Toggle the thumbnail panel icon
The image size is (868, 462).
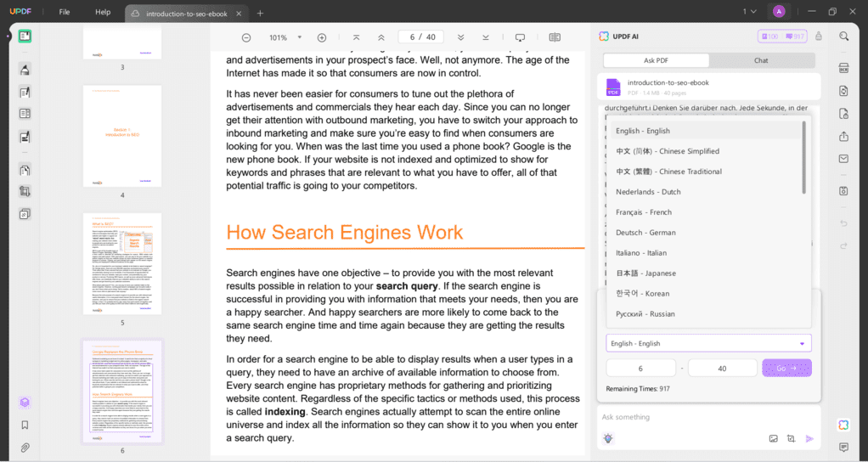click(x=25, y=37)
